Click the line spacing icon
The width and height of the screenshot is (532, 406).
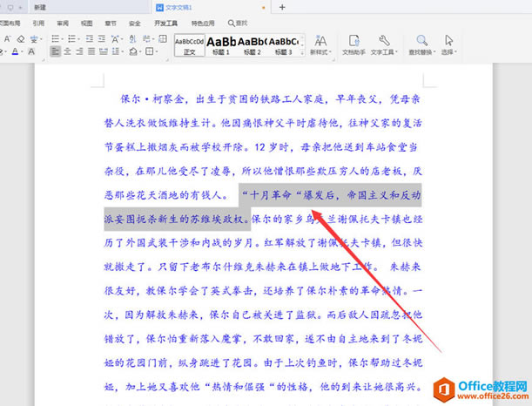(115, 51)
